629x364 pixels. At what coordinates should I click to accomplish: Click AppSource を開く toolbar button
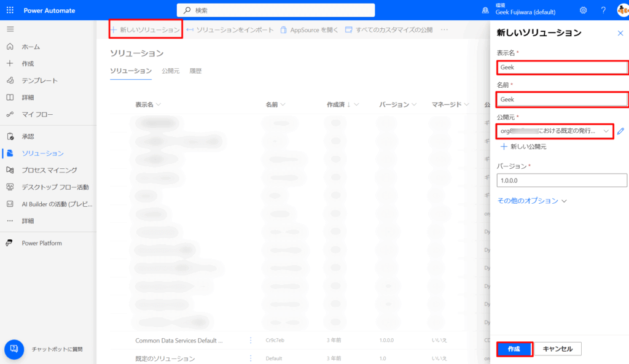(x=310, y=29)
